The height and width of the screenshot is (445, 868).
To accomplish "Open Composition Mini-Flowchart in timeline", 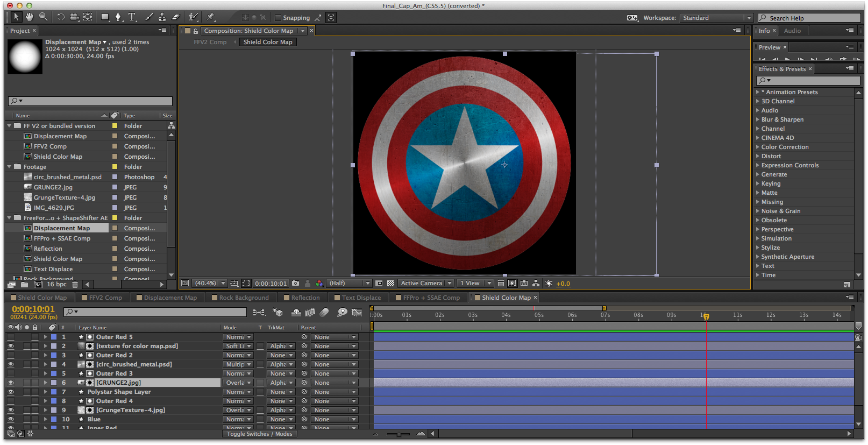I will click(x=259, y=312).
